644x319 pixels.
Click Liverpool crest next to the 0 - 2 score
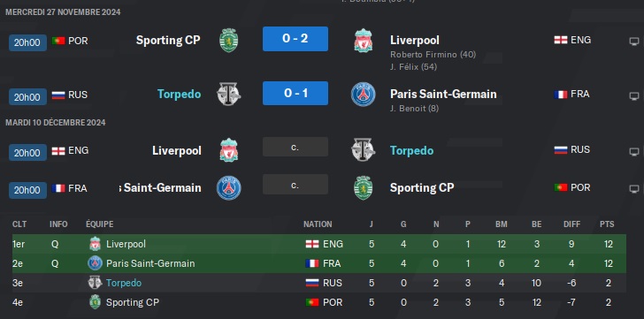363,40
